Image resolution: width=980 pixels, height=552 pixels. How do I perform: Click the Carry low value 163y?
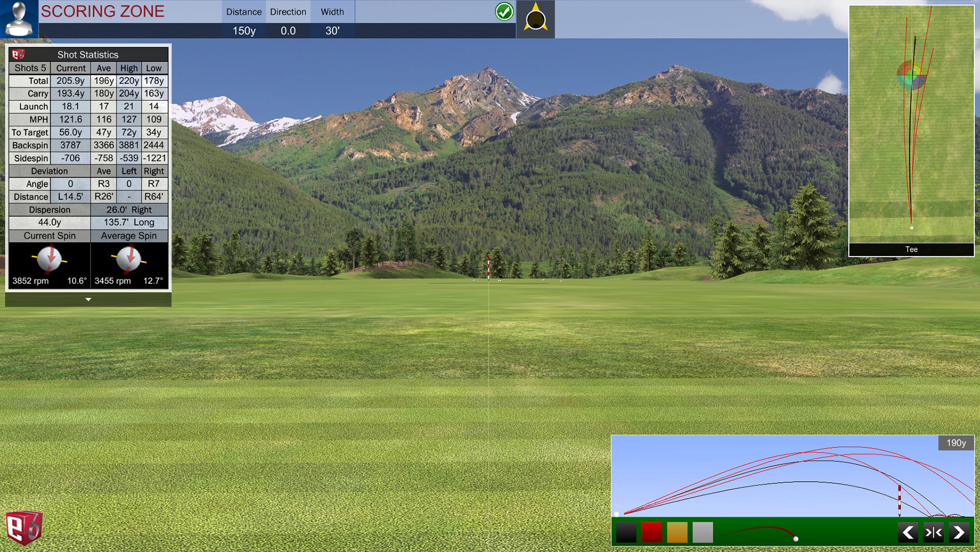pyautogui.click(x=154, y=94)
